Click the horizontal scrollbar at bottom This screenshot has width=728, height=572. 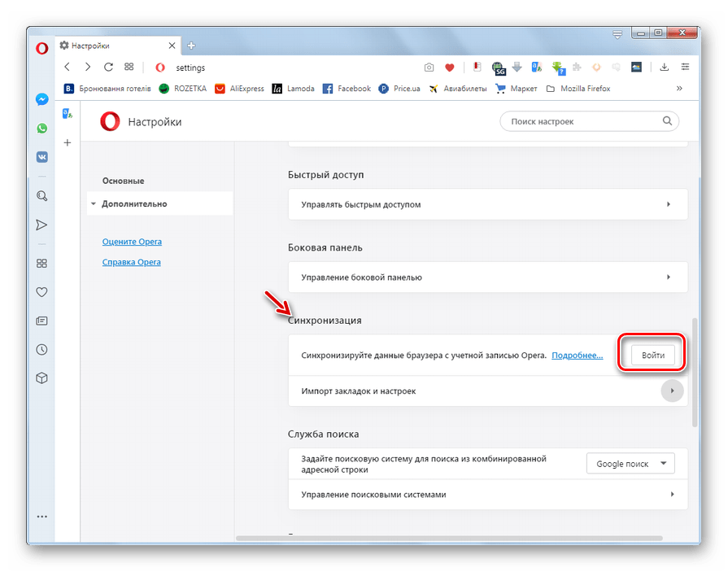(x=449, y=539)
